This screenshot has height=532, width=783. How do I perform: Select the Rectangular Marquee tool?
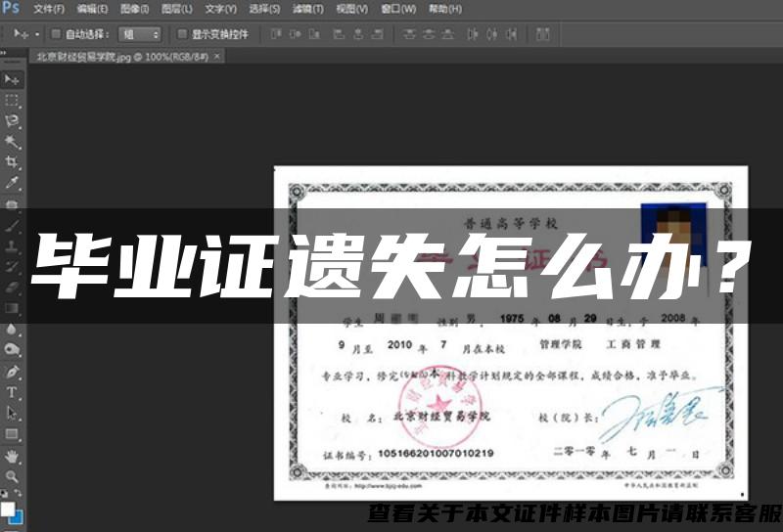(x=12, y=101)
